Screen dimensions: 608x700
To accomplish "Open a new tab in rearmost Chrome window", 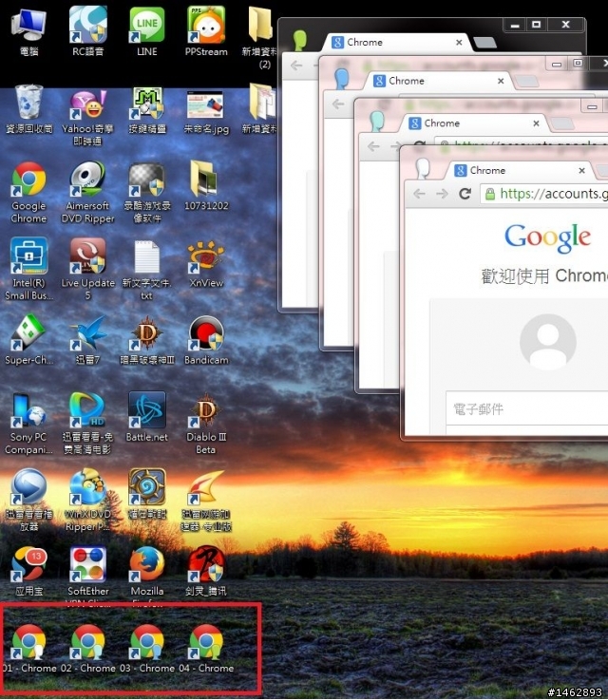I will [484, 43].
